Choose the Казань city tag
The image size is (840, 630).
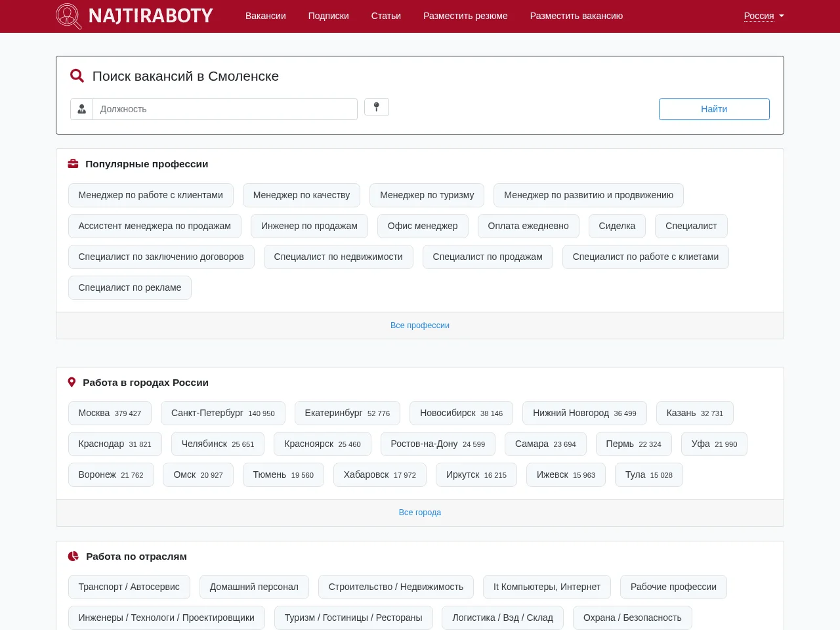pos(695,413)
